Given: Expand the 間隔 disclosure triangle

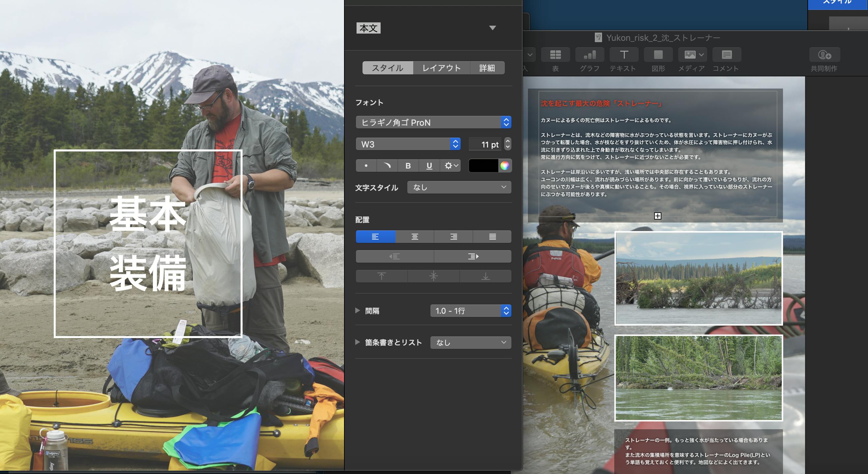Looking at the screenshot, I should point(358,310).
